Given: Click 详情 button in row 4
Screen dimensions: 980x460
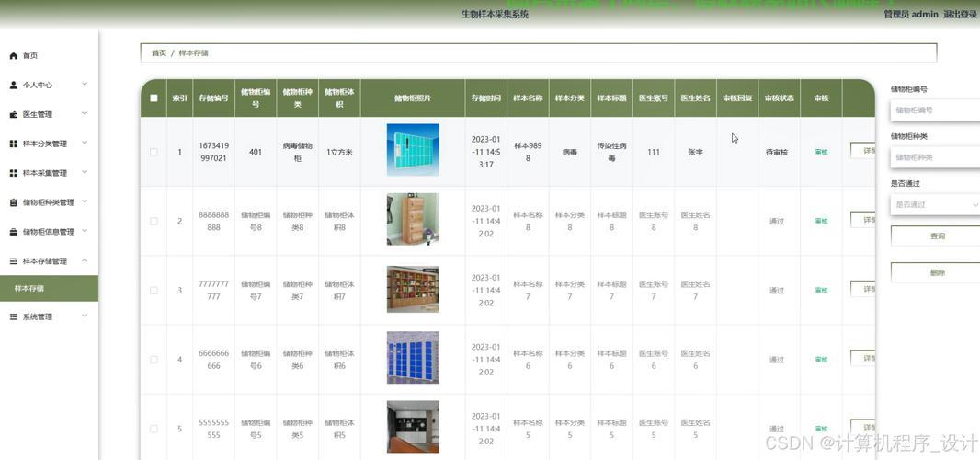Looking at the screenshot, I should (863, 358).
